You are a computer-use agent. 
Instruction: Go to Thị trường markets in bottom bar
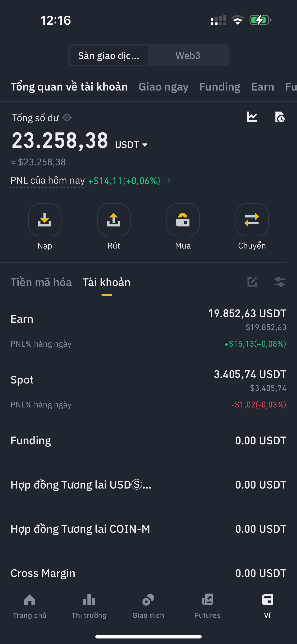(89, 605)
